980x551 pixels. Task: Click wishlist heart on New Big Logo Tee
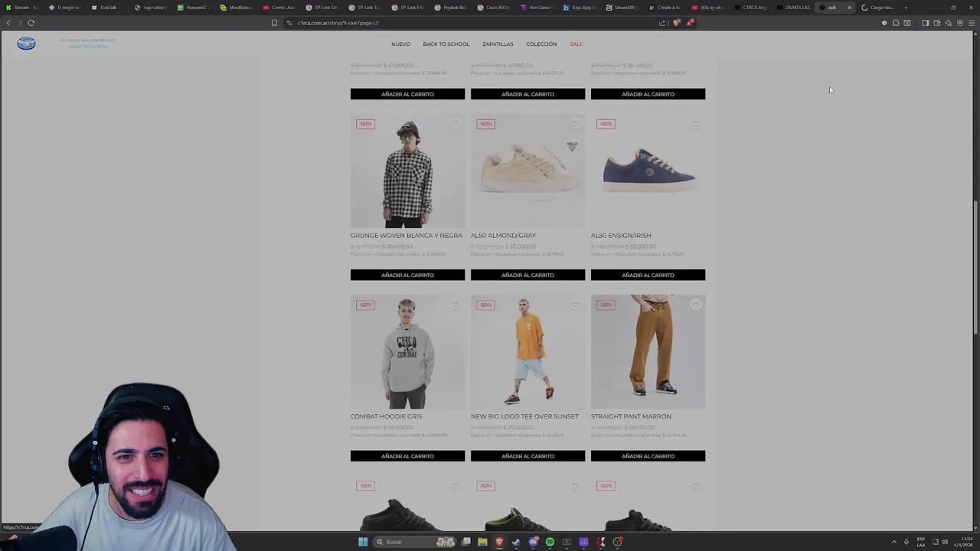click(575, 305)
